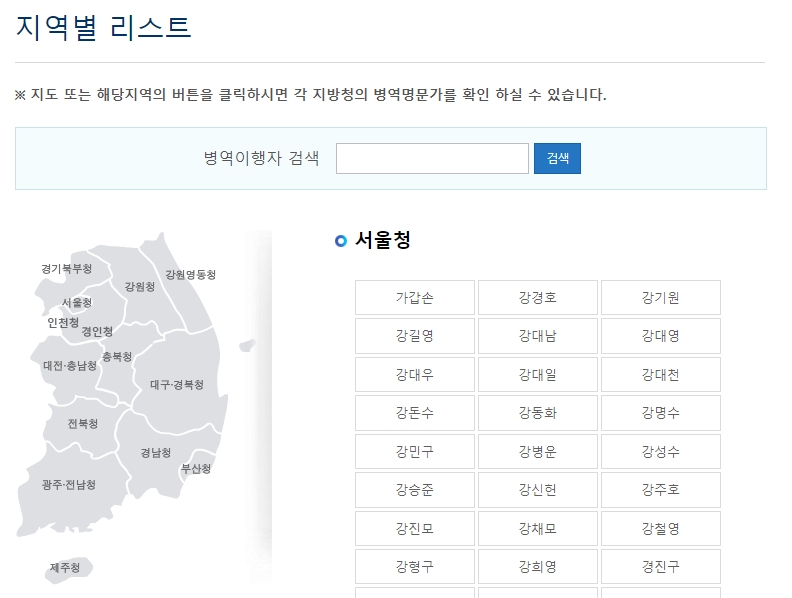
Task: Select 충북청 region on the map
Action: 117,357
